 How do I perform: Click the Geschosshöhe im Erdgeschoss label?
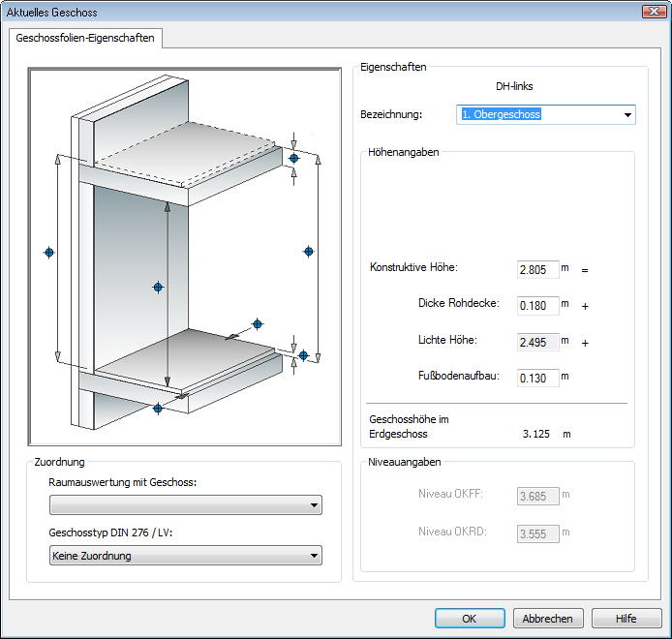(x=409, y=426)
